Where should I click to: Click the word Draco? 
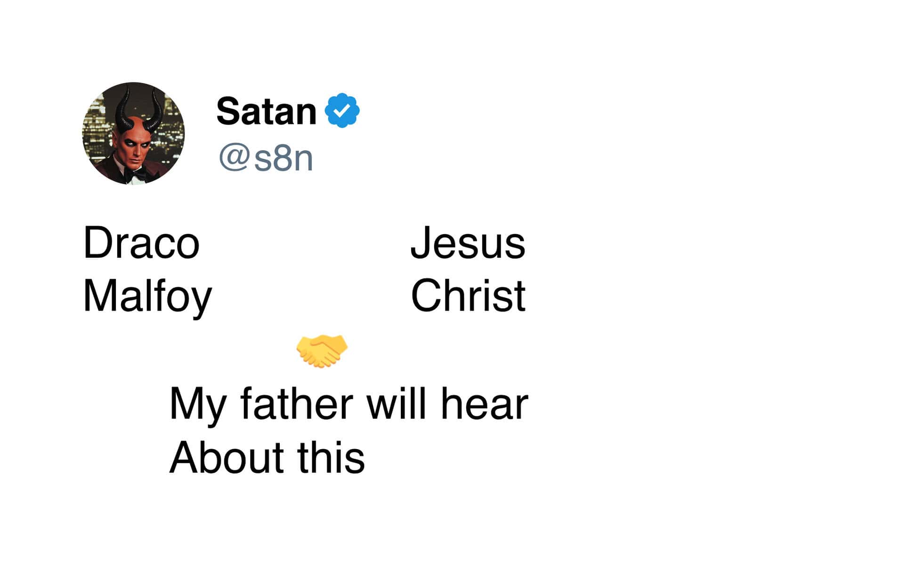coord(141,243)
